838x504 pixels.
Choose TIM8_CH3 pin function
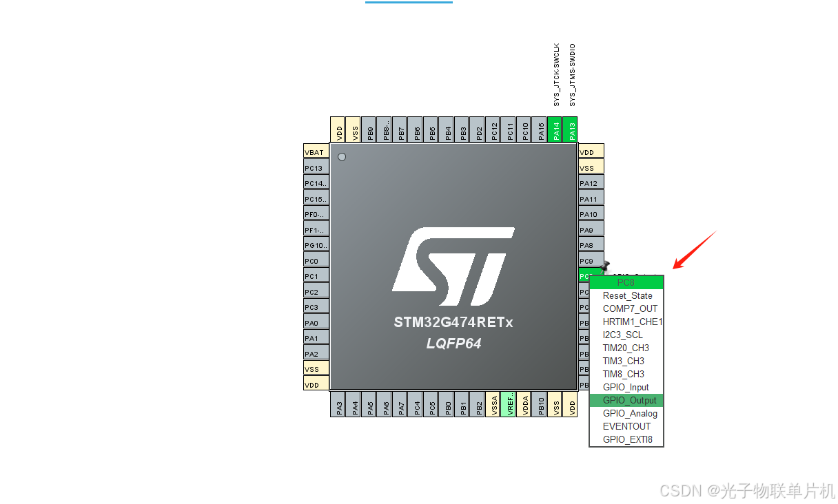(x=626, y=374)
